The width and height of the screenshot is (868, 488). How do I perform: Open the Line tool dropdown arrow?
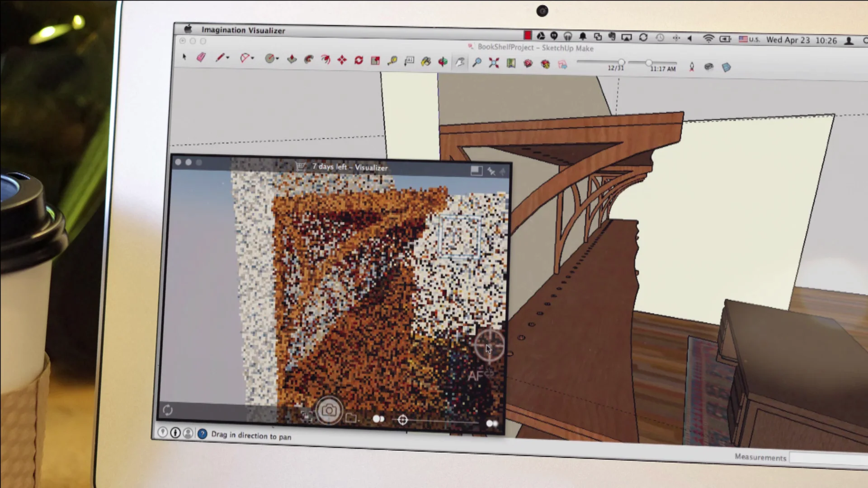(x=228, y=57)
